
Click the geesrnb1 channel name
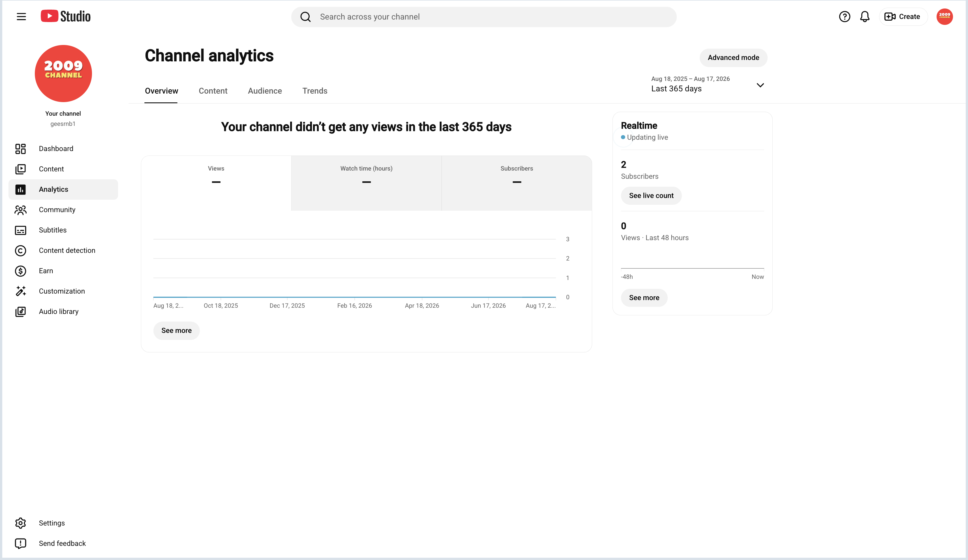point(63,124)
